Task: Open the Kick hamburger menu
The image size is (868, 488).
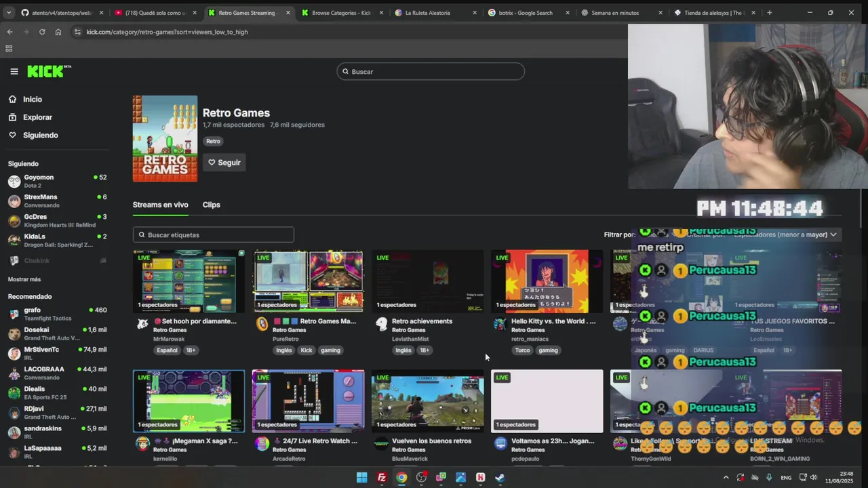Action: pyautogui.click(x=14, y=71)
